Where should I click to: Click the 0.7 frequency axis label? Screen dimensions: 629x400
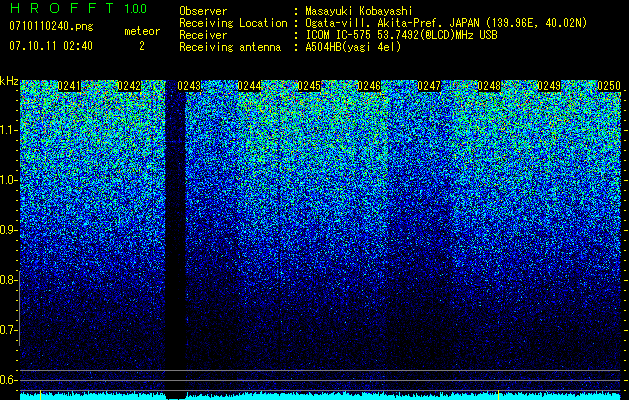point(9,330)
